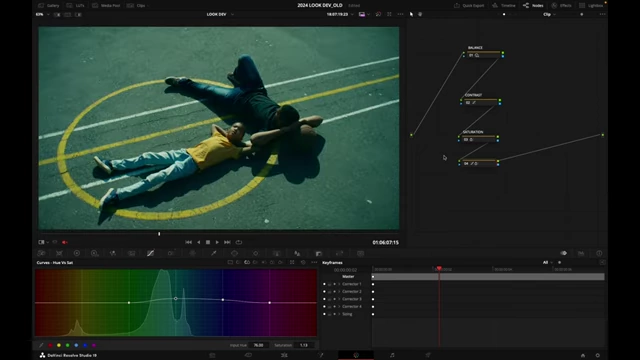Expand Corrector 1 keyframe track
The image size is (640, 360).
click(339, 284)
